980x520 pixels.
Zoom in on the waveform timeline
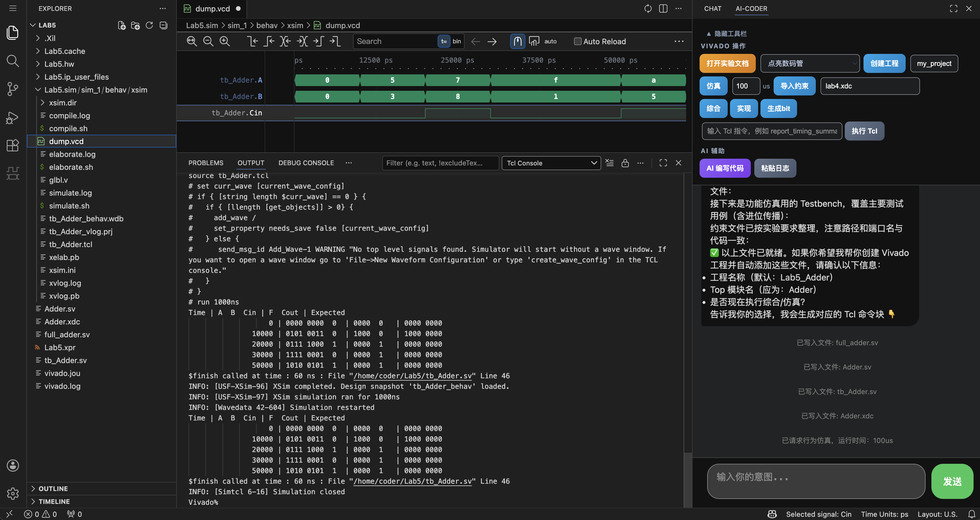point(225,41)
